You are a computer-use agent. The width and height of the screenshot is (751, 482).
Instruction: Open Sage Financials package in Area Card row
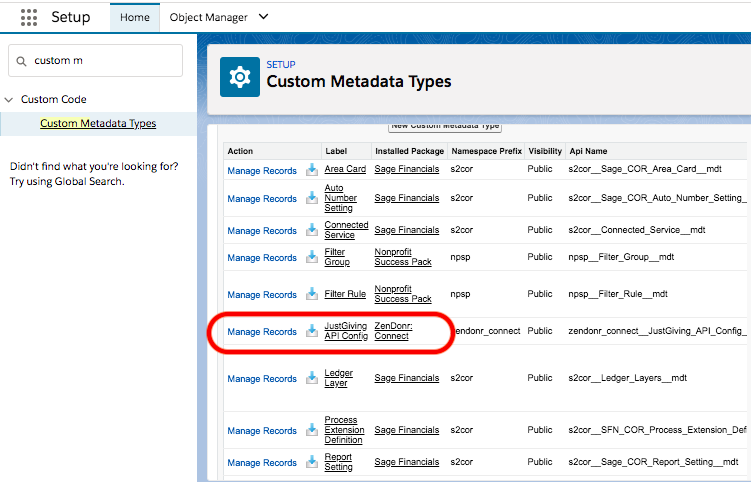407,169
